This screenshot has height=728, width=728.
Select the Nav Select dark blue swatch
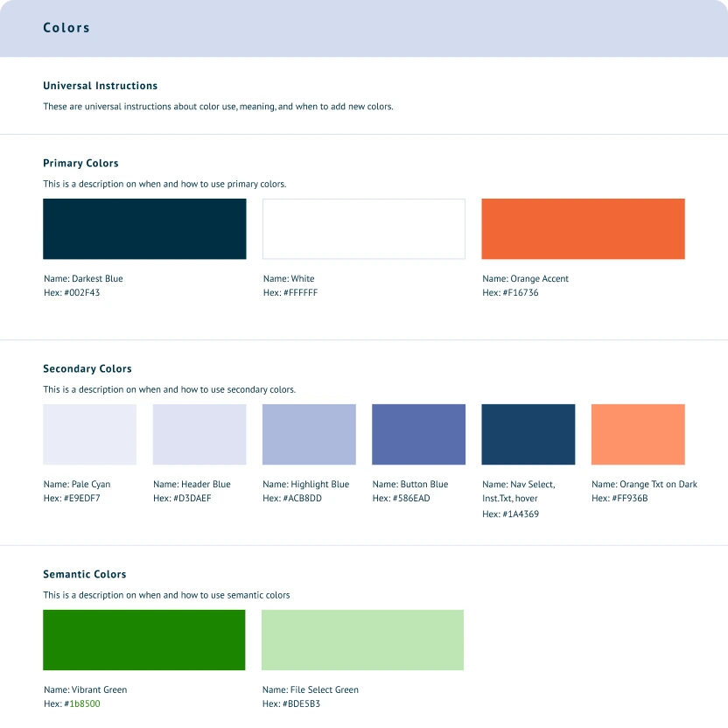coord(528,434)
